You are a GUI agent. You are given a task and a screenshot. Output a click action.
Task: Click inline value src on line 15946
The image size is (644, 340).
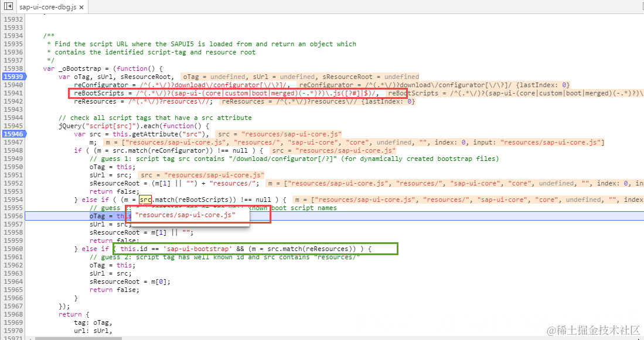tap(280, 134)
